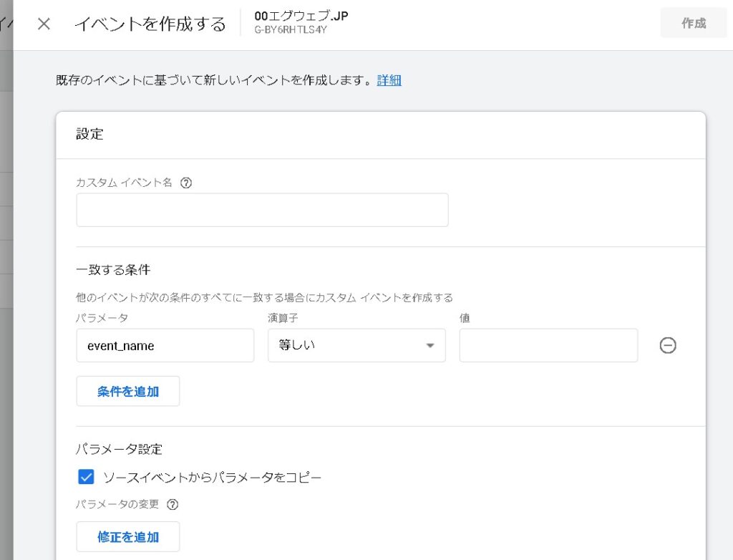The width and height of the screenshot is (733, 560).
Task: Click the measurement ID G-BY6RHTLS4Y
Action: (290, 31)
